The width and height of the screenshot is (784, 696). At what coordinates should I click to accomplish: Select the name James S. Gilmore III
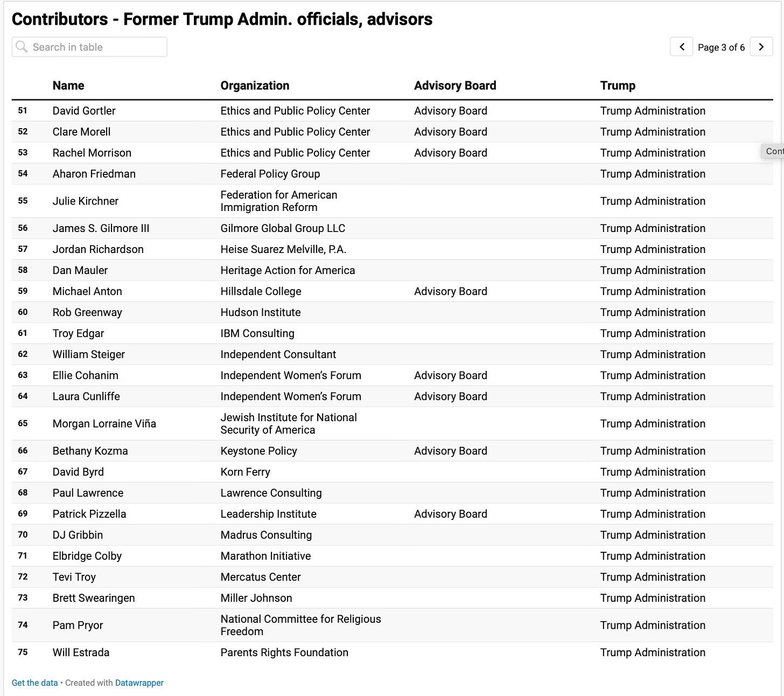tap(101, 228)
